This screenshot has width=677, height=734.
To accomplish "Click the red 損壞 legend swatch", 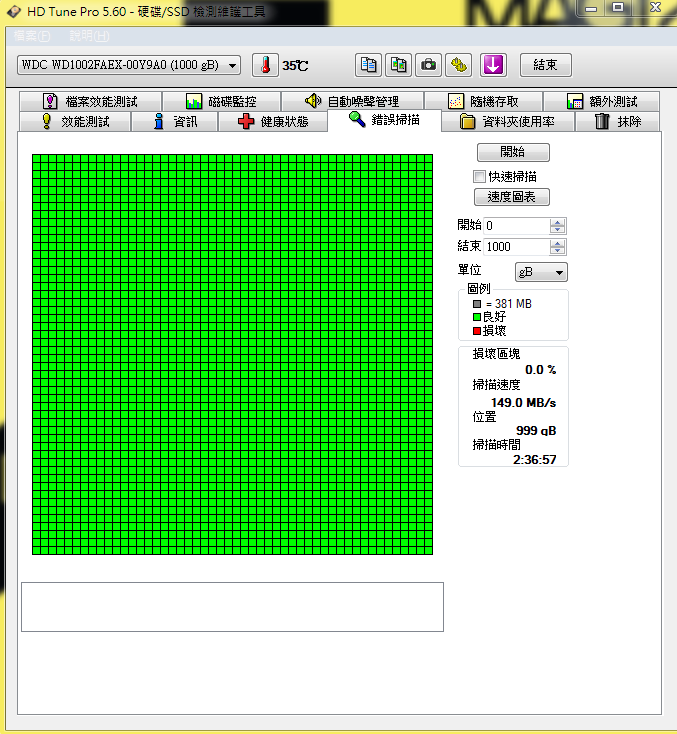I will pos(477,331).
